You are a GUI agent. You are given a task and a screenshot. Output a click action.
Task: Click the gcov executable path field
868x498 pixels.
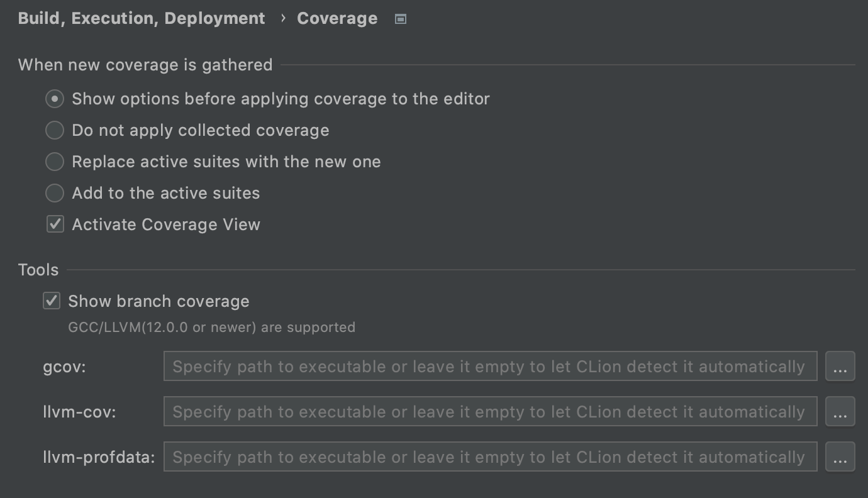pos(490,366)
